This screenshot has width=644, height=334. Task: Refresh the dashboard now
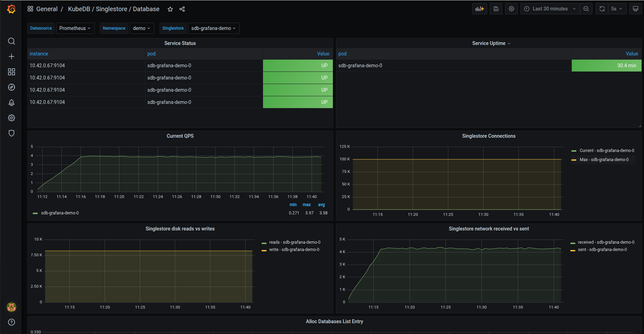coord(602,9)
